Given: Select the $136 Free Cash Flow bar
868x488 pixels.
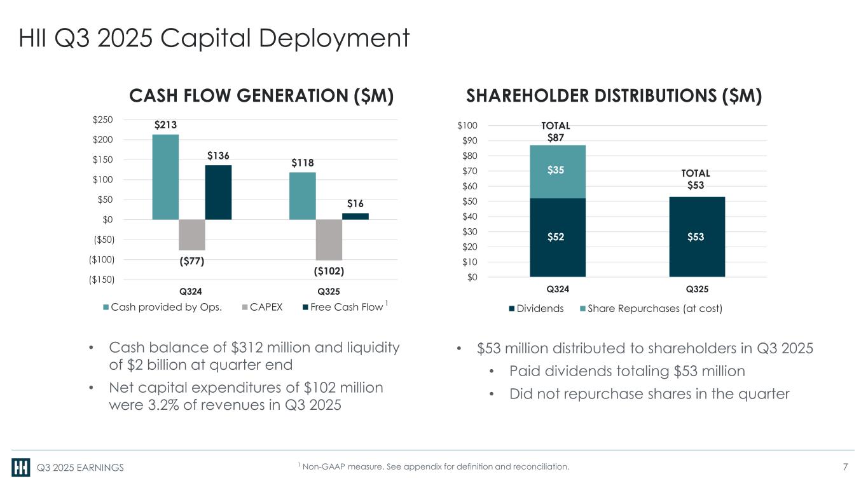Looking at the screenshot, I should click(x=218, y=192).
